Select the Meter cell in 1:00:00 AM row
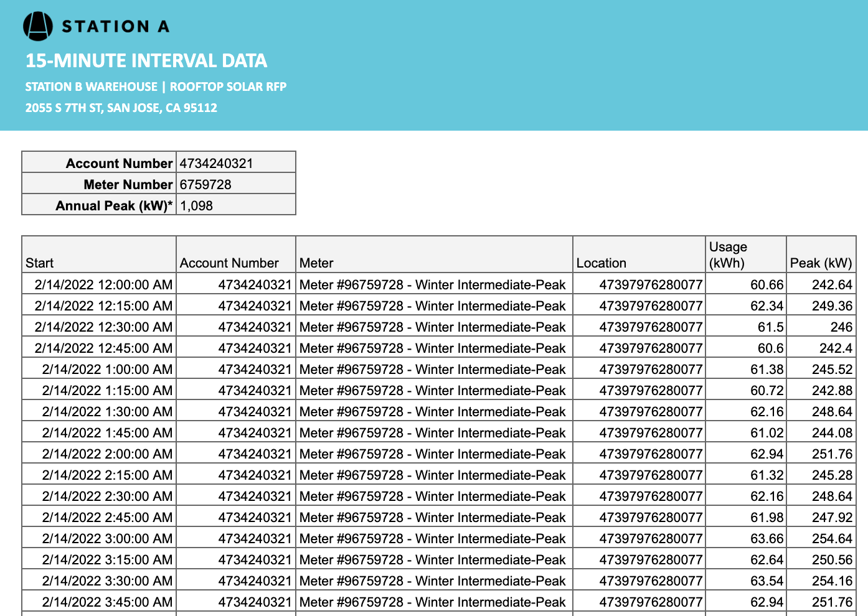Viewport: 868px width, 616px height. tap(433, 369)
